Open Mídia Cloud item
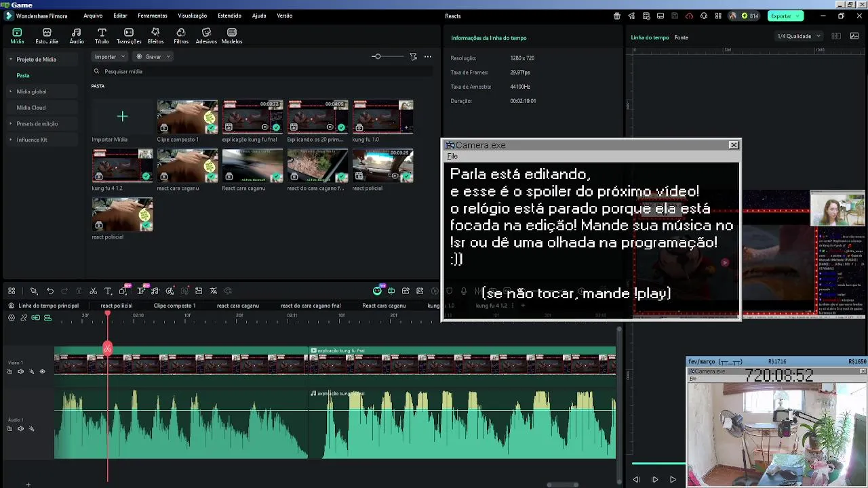Screen dimensions: 868x488 point(31,108)
